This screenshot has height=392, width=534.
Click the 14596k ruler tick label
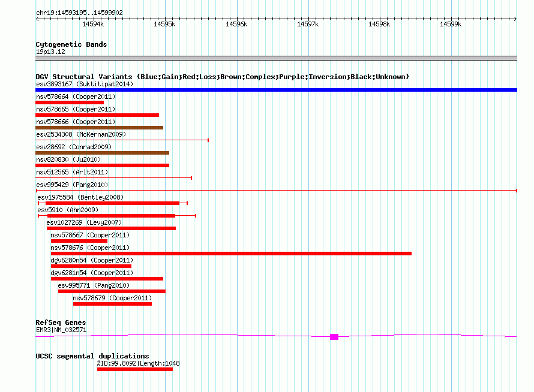(x=236, y=24)
